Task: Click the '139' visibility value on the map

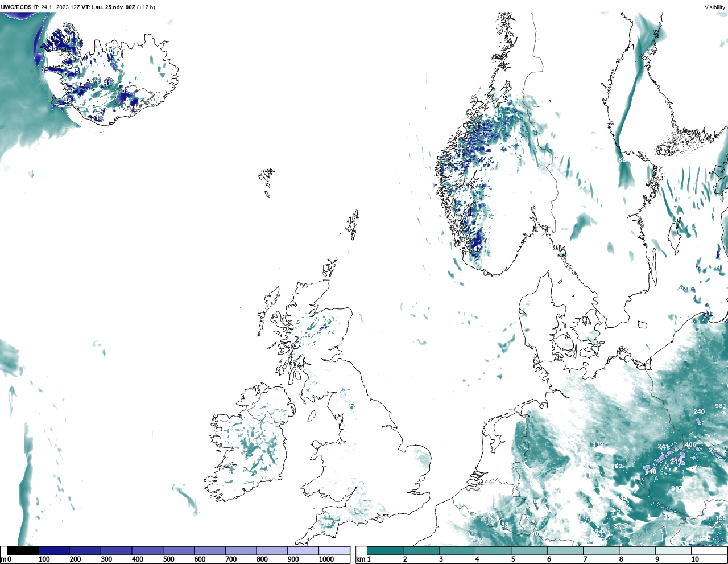Action: pos(598,444)
